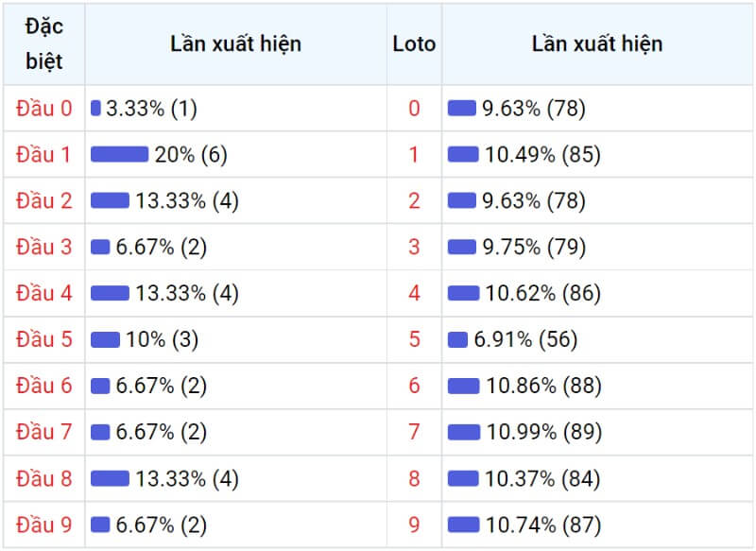The width and height of the screenshot is (756, 551).
Task: Select the Đầu 1 row label
Action: coord(43,155)
